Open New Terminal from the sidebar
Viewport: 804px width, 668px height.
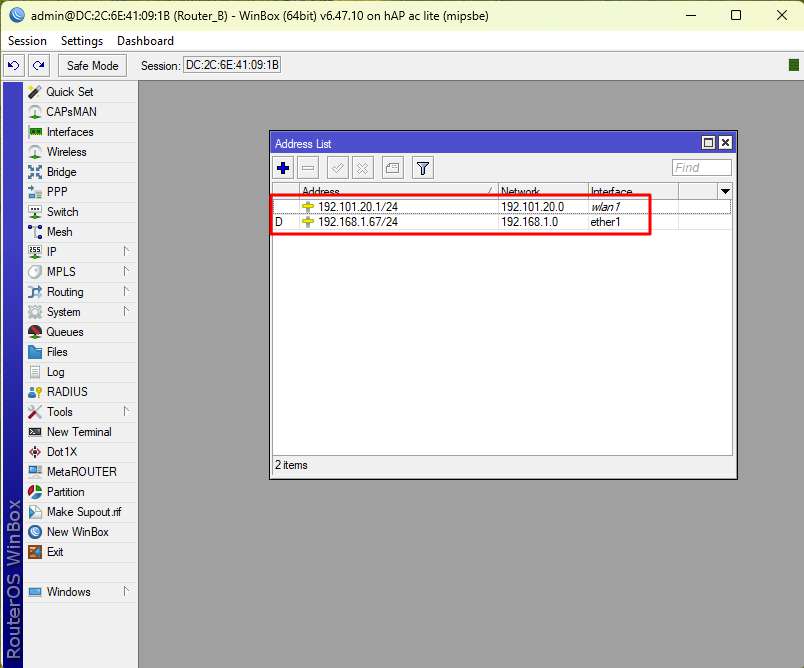tap(78, 432)
